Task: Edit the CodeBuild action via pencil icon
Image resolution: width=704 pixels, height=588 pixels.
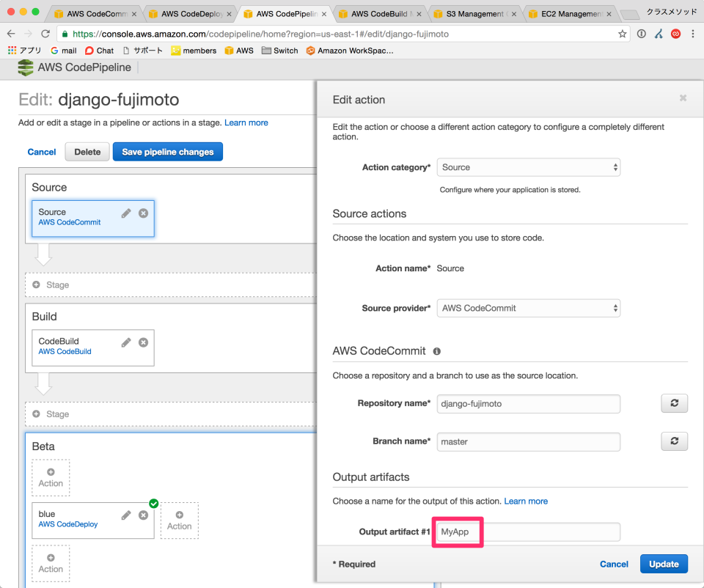Action: click(126, 342)
